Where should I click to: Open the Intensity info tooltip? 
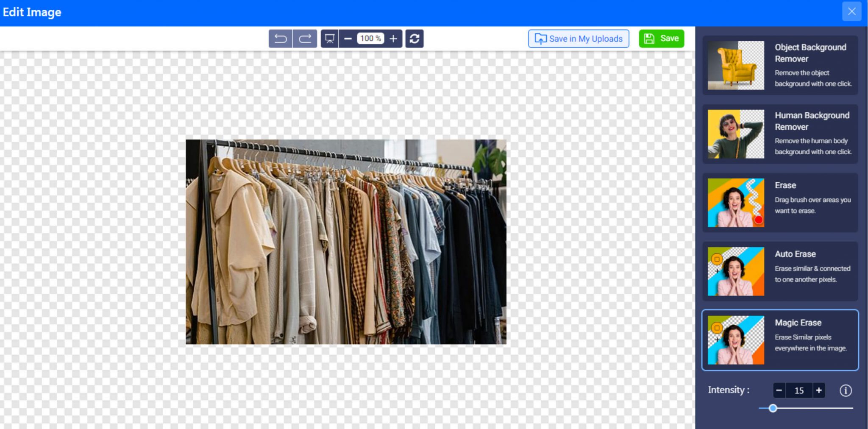click(846, 390)
